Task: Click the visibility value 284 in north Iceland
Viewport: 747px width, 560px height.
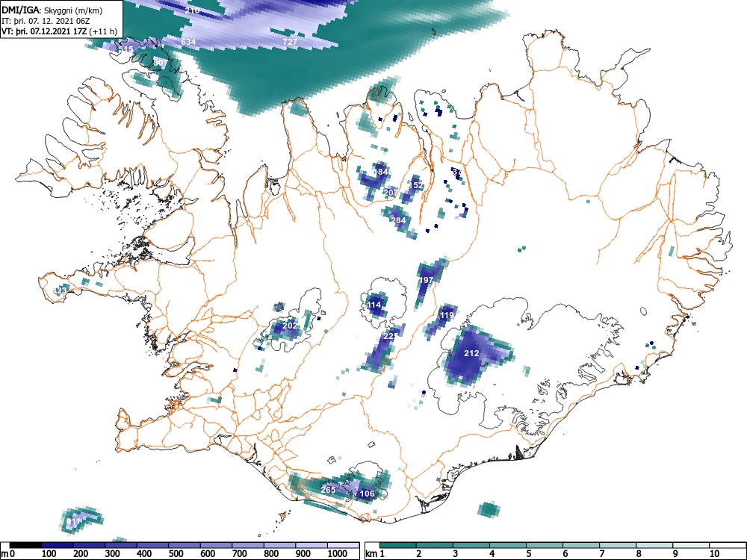Action: click(398, 220)
